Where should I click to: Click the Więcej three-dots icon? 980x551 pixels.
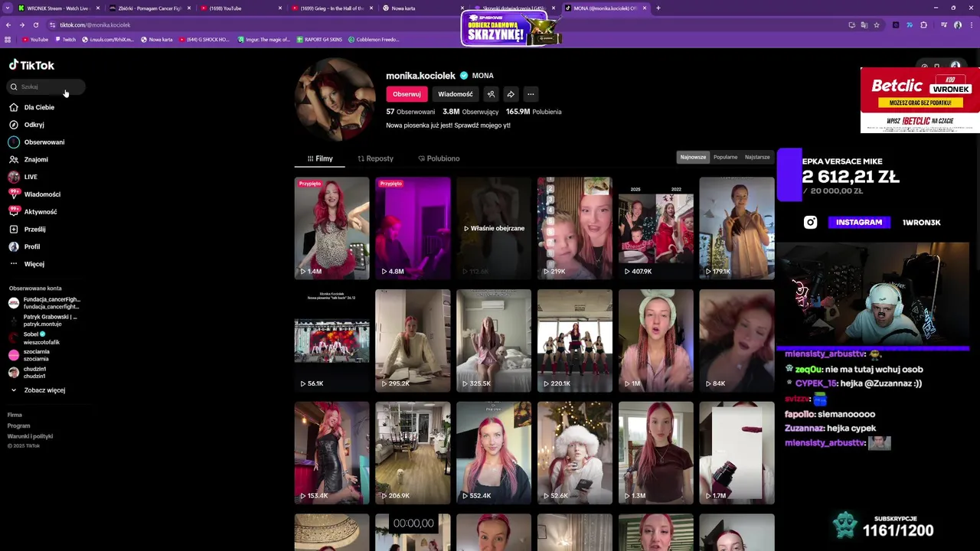tap(14, 264)
